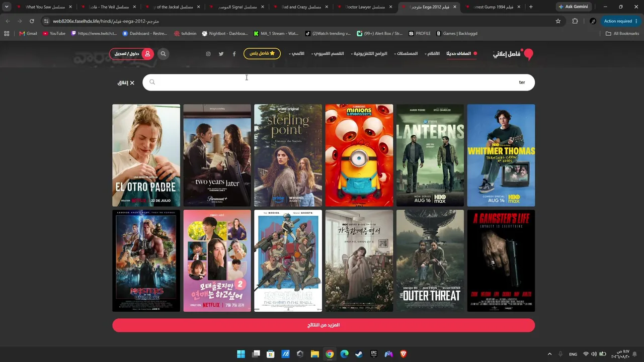Open the Whitmer Thomas poster
This screenshot has width=644, height=362.
[501, 155]
